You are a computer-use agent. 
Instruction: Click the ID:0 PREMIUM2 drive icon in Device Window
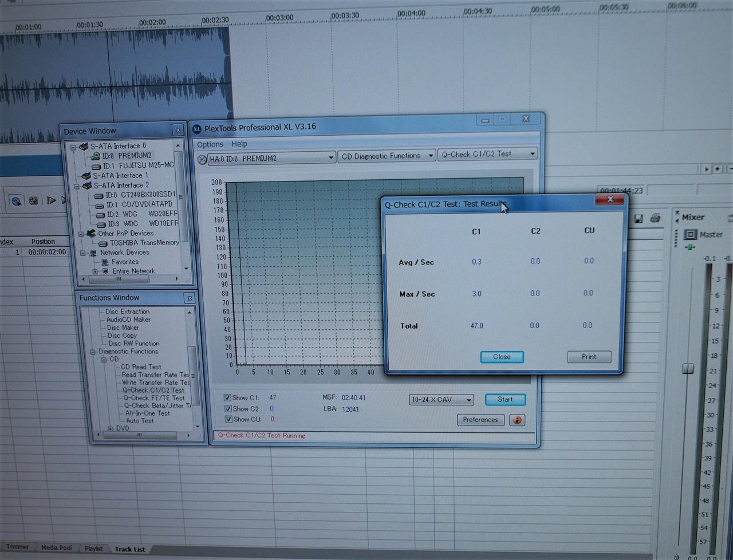coord(95,156)
